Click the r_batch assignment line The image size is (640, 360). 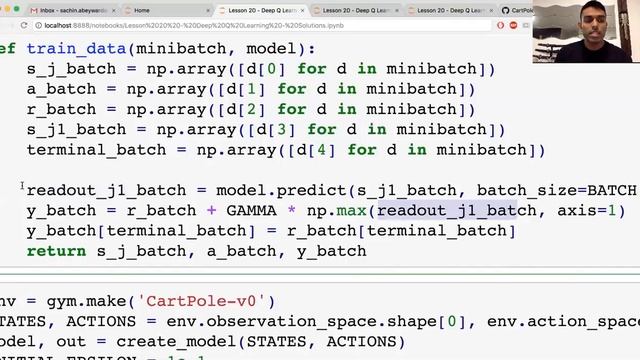[x=251, y=110]
